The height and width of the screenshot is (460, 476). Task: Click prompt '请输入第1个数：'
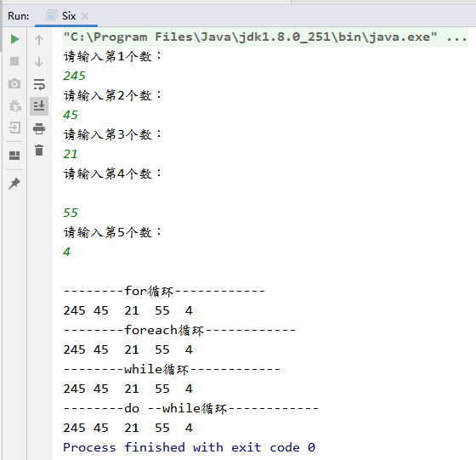point(112,56)
